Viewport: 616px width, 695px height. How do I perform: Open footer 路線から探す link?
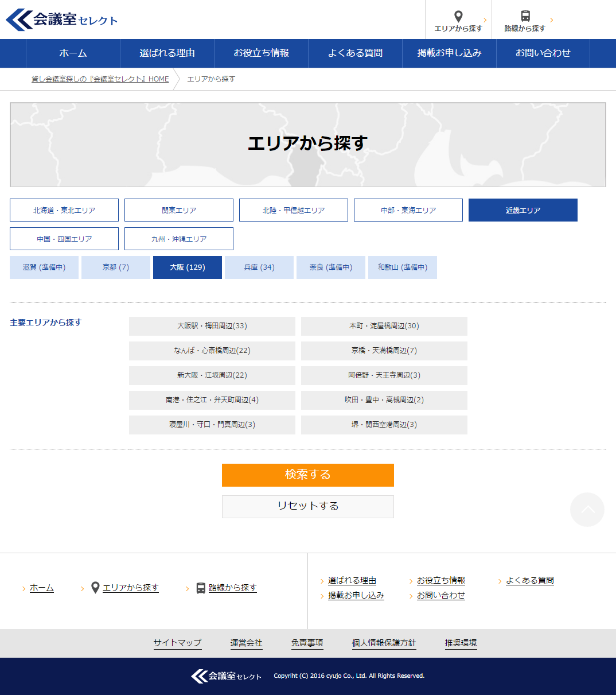pyautogui.click(x=233, y=588)
